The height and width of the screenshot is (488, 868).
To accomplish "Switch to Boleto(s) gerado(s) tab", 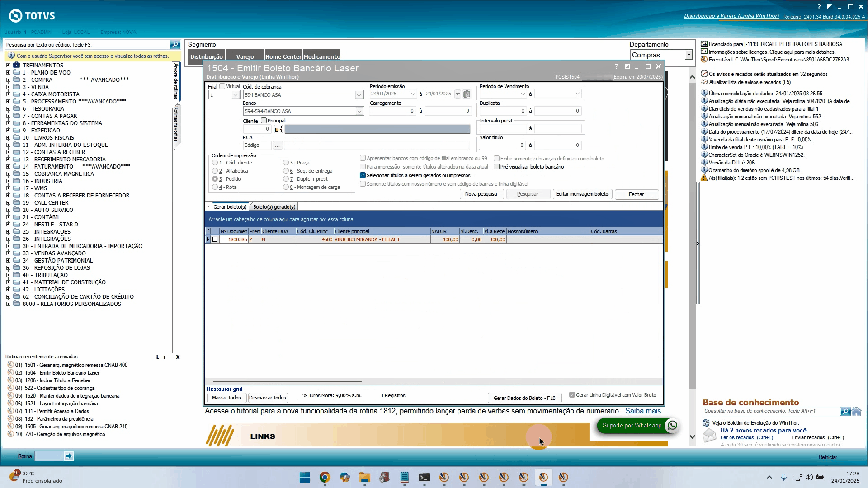I will pyautogui.click(x=274, y=207).
